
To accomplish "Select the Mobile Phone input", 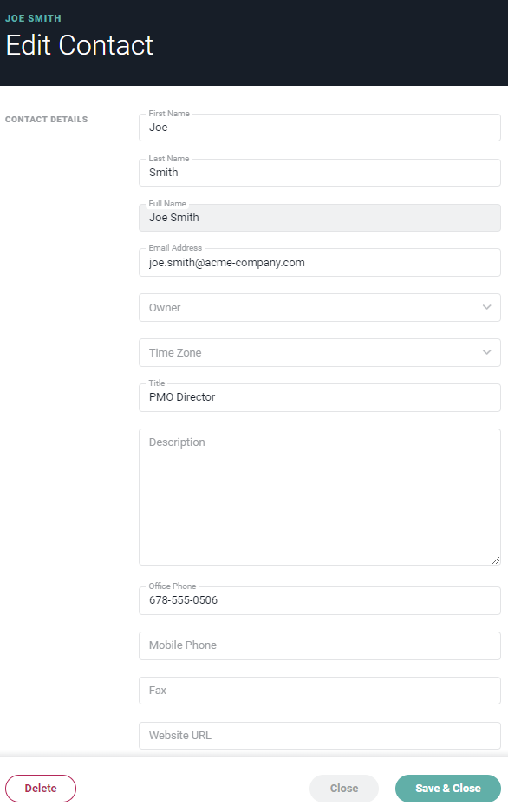I will [x=320, y=645].
